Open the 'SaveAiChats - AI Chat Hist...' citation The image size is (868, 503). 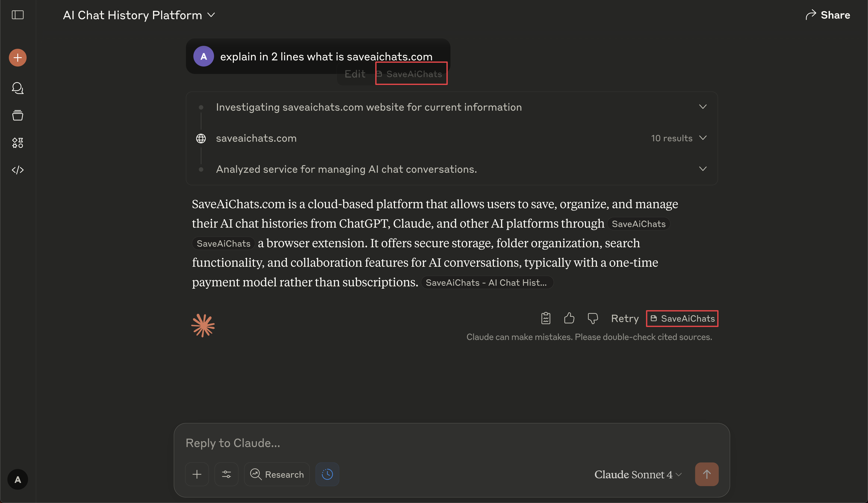[x=487, y=283]
